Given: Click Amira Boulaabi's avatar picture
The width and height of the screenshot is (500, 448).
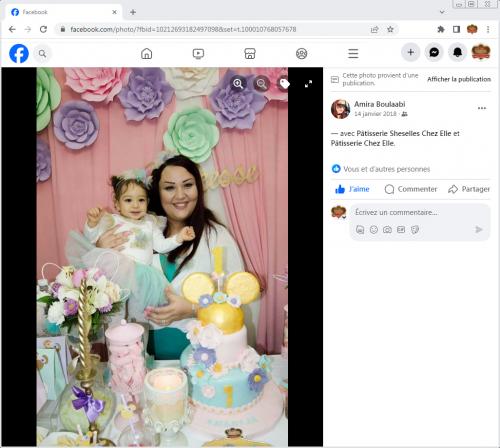Looking at the screenshot, I should (340, 109).
